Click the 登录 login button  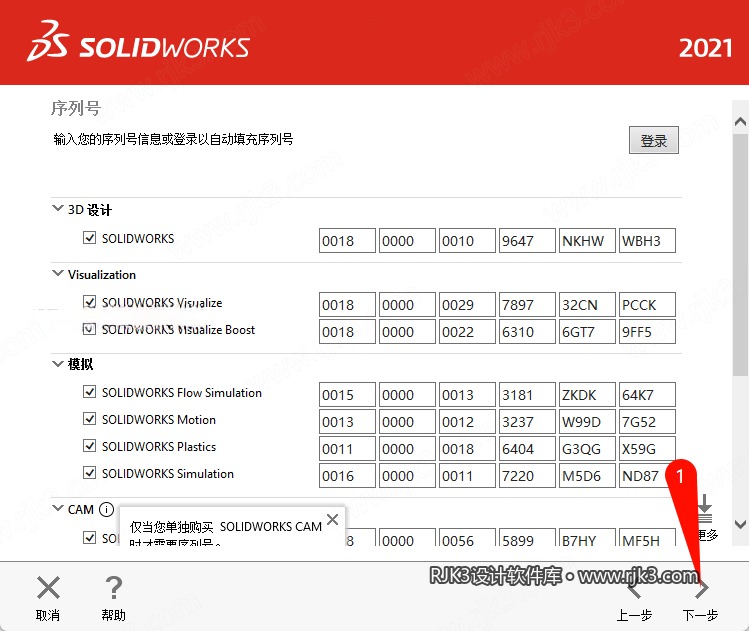(653, 140)
